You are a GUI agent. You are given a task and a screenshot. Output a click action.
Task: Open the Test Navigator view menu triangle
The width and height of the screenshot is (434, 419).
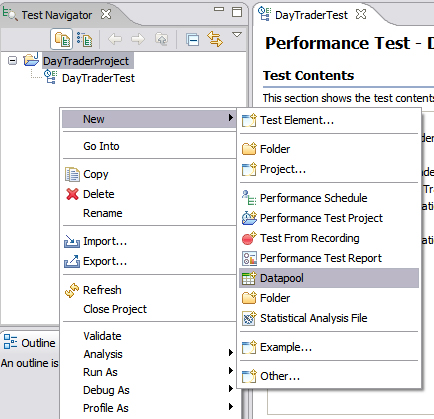[237, 35]
